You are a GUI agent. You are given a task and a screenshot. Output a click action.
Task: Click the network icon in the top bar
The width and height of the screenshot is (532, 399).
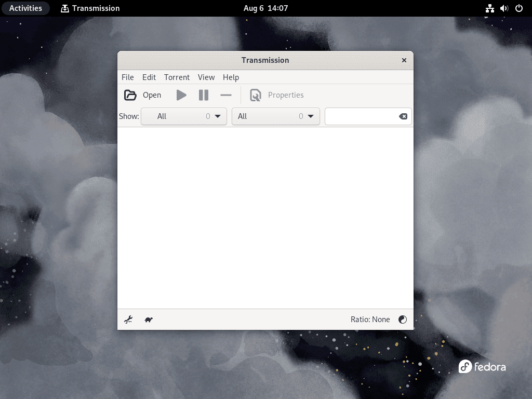click(x=489, y=8)
